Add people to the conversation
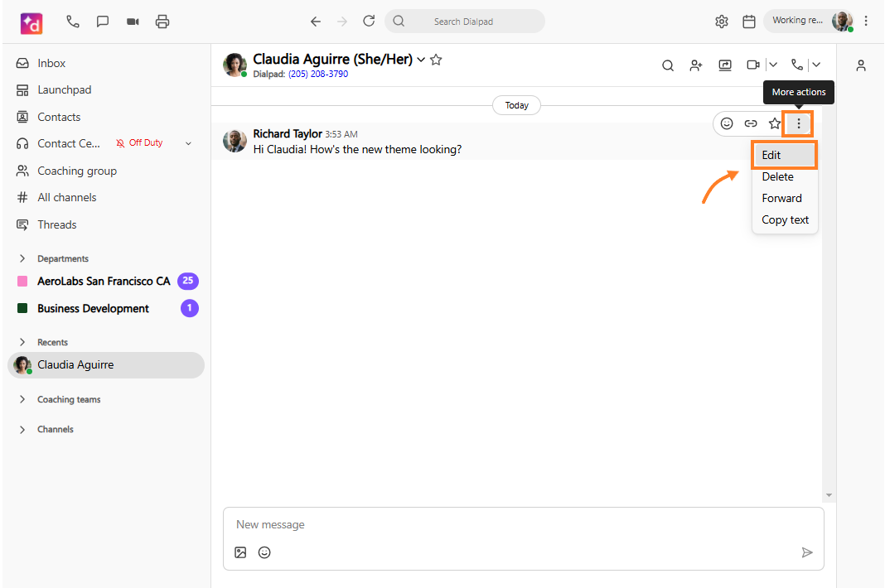 [696, 65]
